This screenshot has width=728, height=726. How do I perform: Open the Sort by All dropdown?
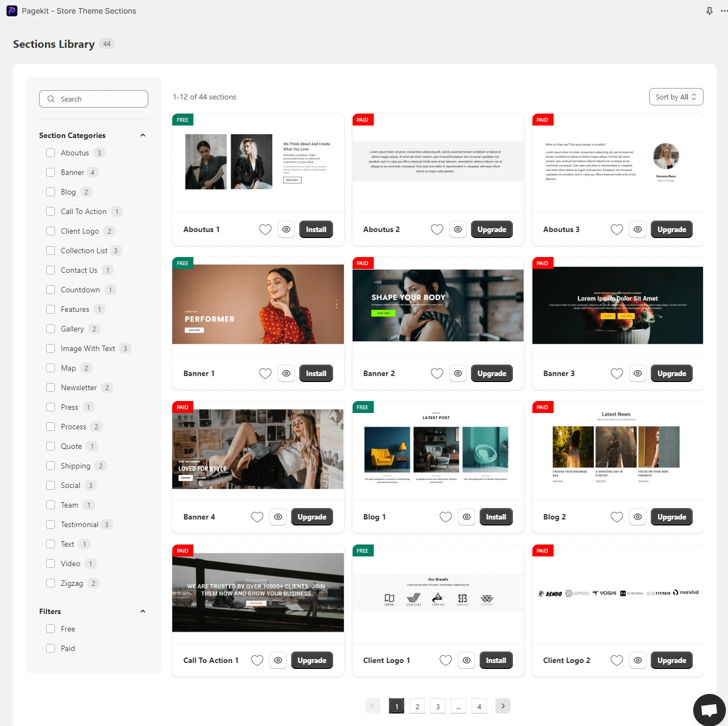pos(676,97)
